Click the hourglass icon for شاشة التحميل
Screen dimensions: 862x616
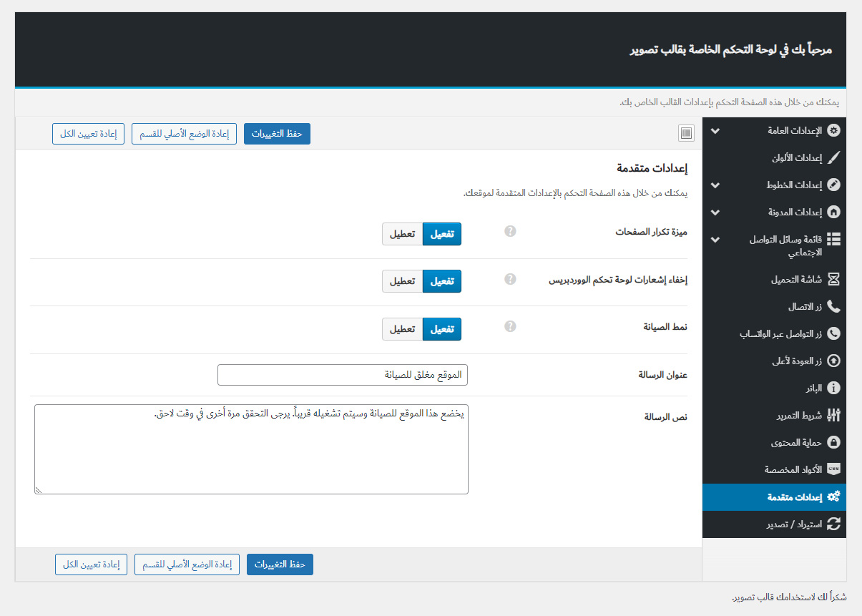[833, 279]
